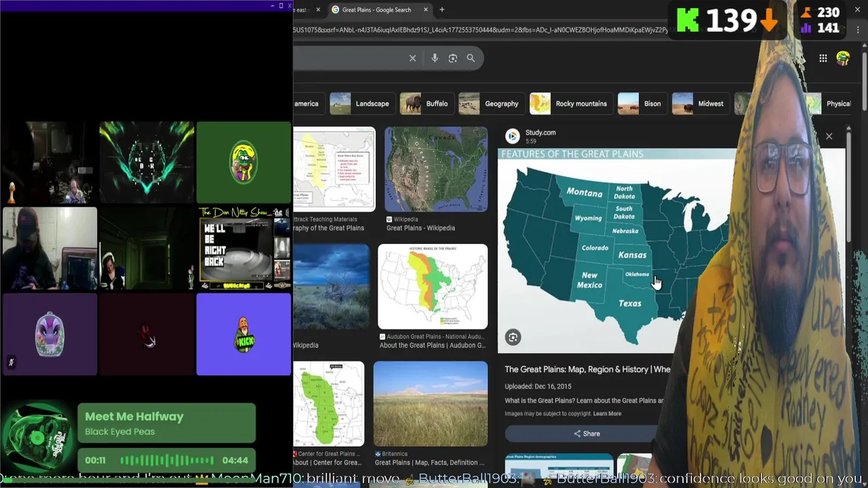Start voice search with microphone icon
868x488 pixels.
[435, 58]
